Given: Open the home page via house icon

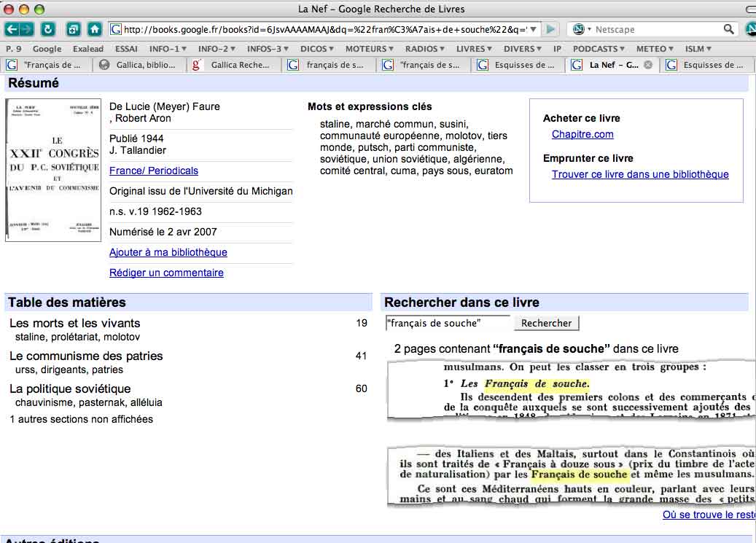Looking at the screenshot, I should pos(95,29).
